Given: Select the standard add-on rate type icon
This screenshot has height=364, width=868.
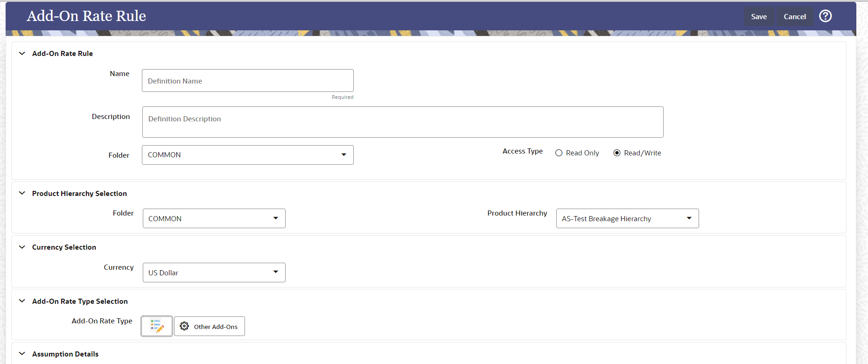Looking at the screenshot, I should coord(157,326).
